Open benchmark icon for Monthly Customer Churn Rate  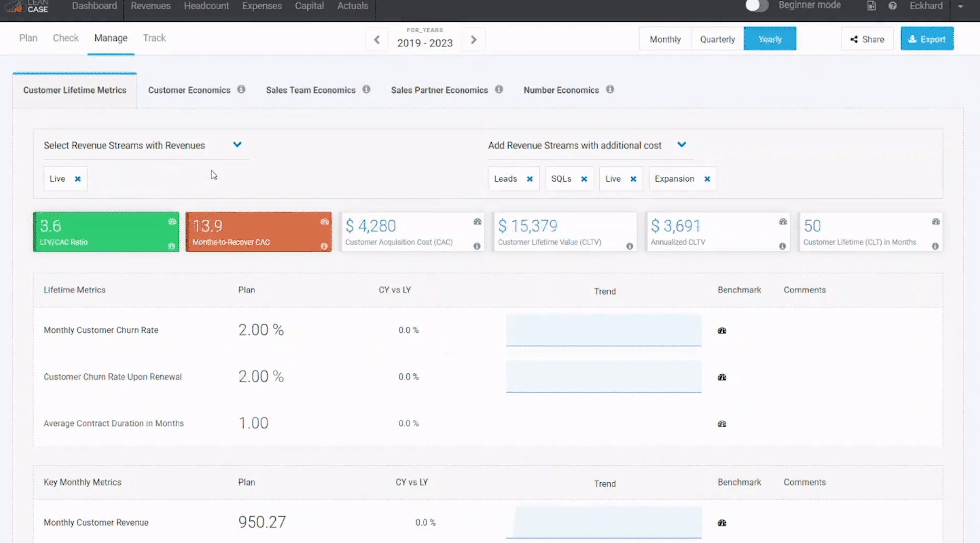[x=722, y=330]
